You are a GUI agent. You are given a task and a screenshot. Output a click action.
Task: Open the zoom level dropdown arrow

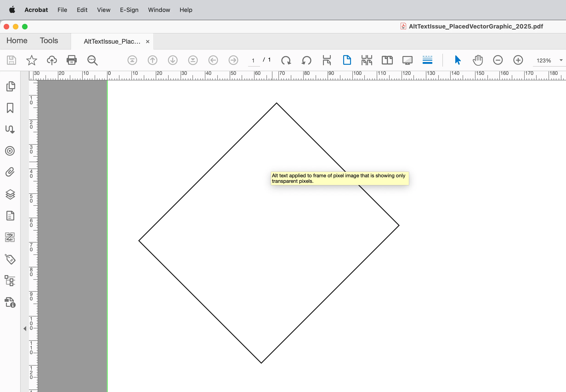[x=561, y=60]
